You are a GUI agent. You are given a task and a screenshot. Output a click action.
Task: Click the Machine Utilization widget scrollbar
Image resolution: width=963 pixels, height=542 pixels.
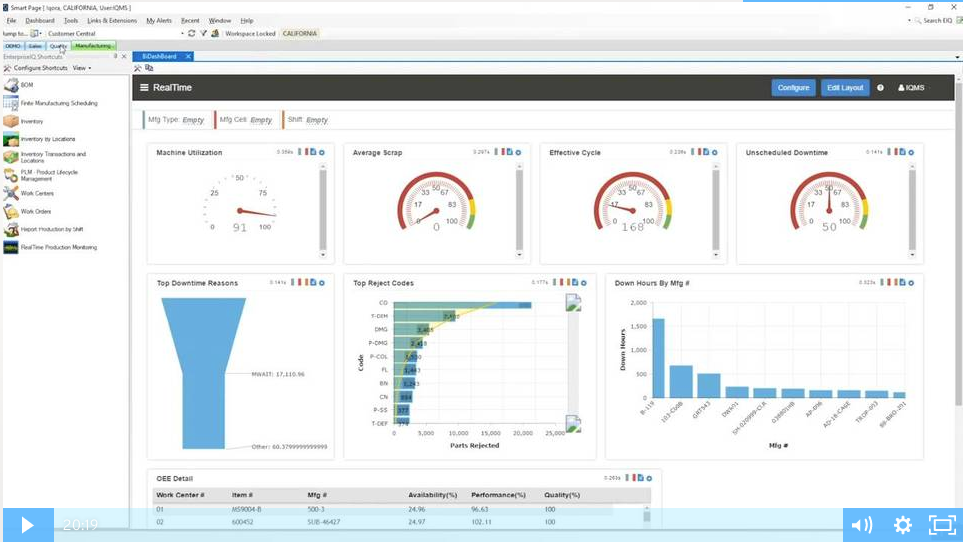323,210
